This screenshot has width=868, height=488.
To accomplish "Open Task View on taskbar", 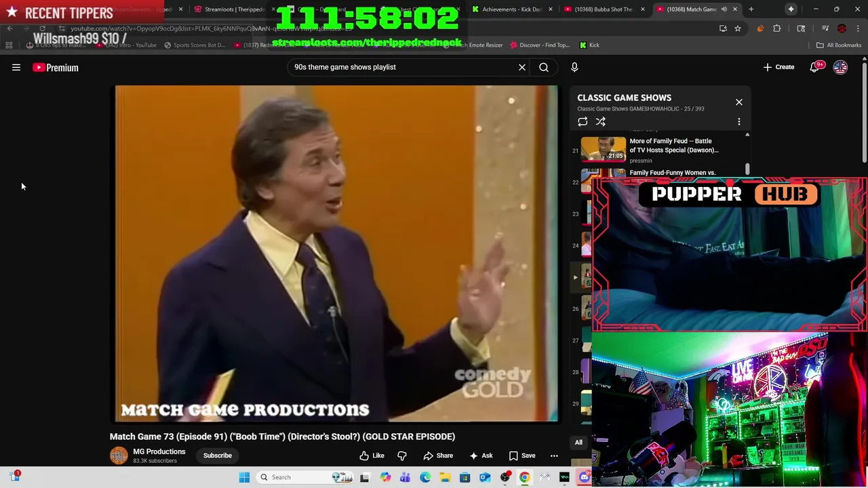I will pos(365,477).
